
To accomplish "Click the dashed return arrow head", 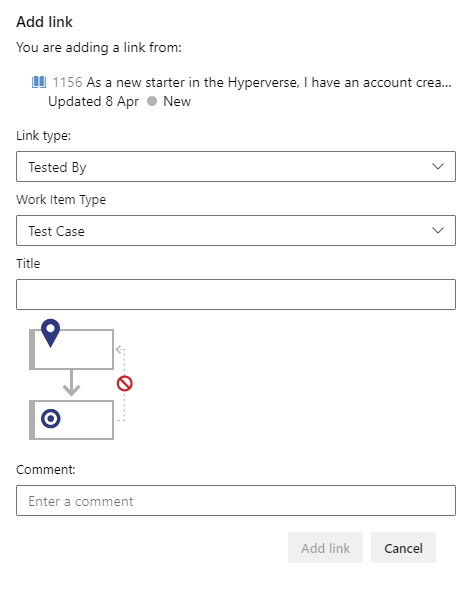I will pyautogui.click(x=119, y=350).
